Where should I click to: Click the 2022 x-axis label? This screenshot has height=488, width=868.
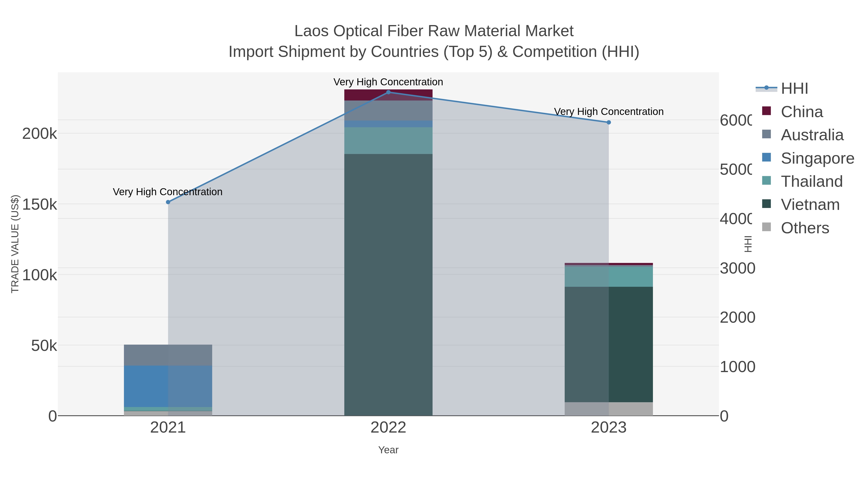point(388,428)
